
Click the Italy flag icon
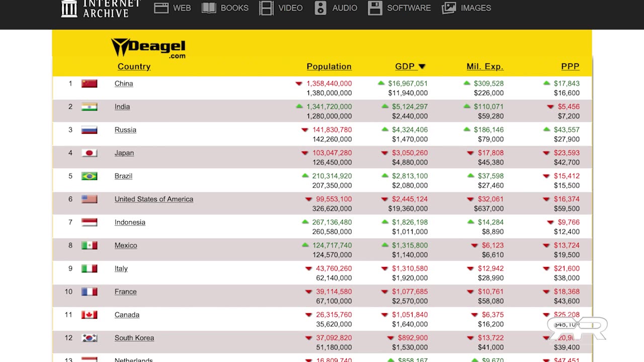[90, 268]
